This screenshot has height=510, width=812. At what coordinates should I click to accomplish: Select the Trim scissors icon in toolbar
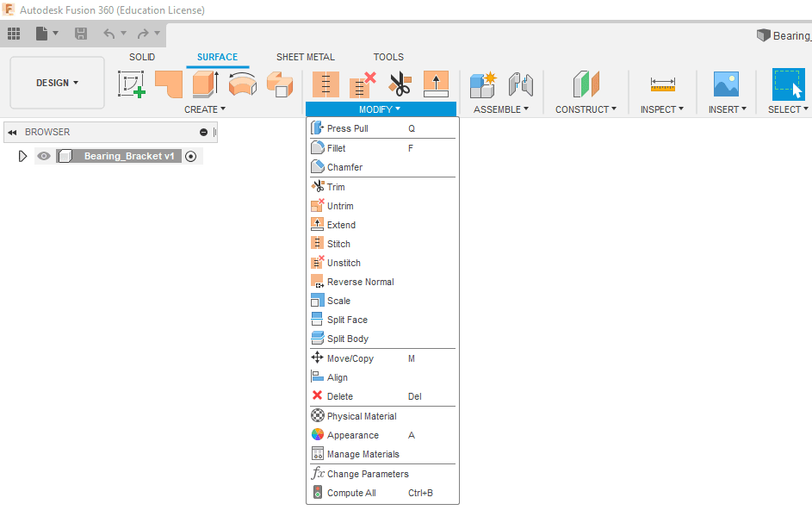coord(400,84)
